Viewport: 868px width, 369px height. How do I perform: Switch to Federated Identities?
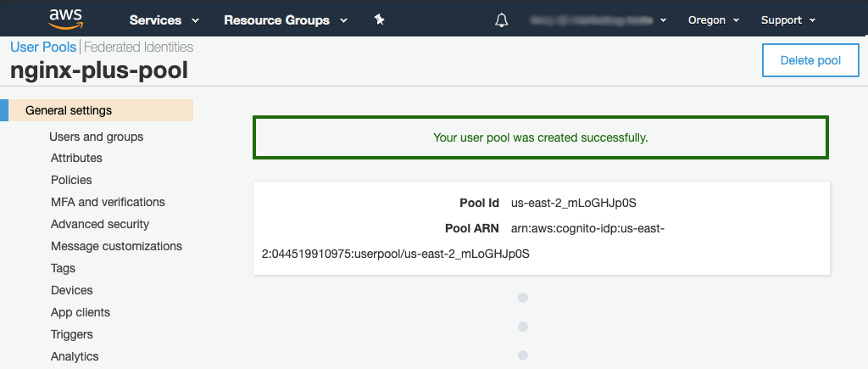tap(138, 48)
